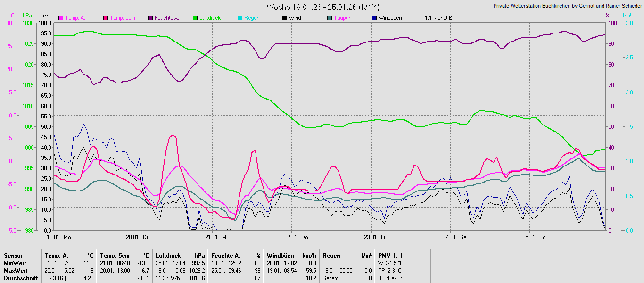Click the cyan Regen legend square
644x283 pixels.
click(240, 18)
